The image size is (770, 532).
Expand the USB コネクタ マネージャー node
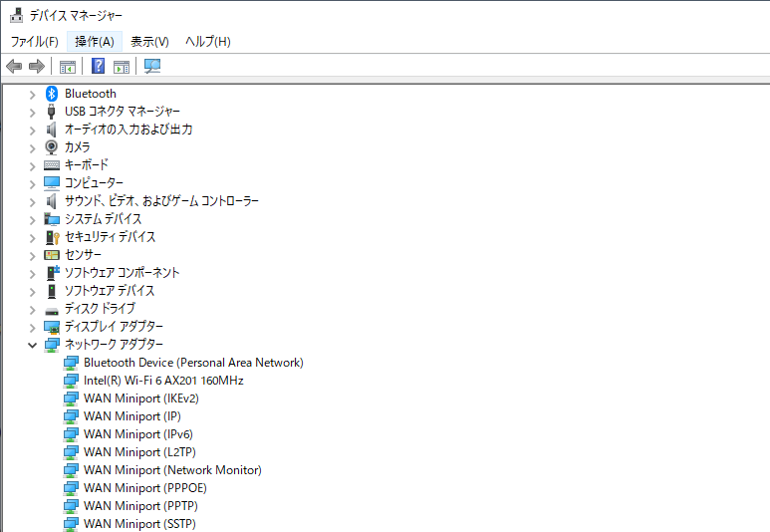tap(33, 113)
